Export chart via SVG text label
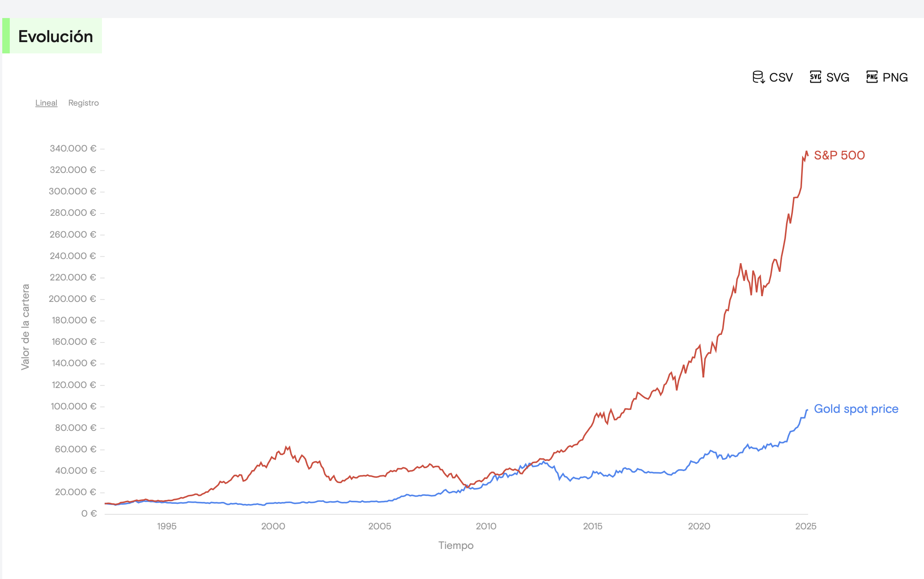924x579 pixels. point(838,77)
